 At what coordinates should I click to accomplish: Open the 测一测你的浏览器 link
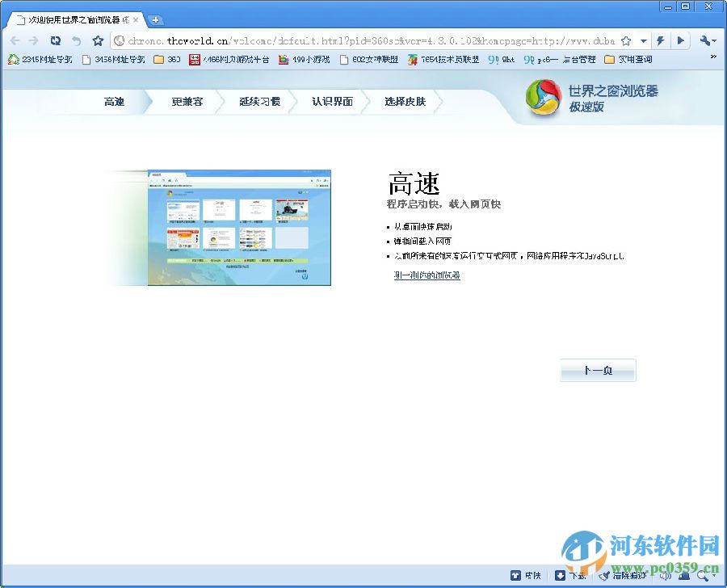click(426, 275)
